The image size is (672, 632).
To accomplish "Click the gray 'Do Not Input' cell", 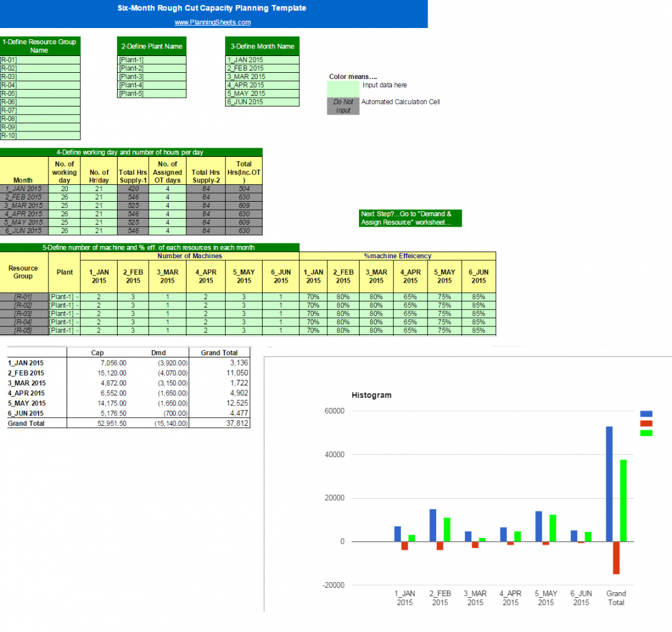I will pyautogui.click(x=343, y=106).
